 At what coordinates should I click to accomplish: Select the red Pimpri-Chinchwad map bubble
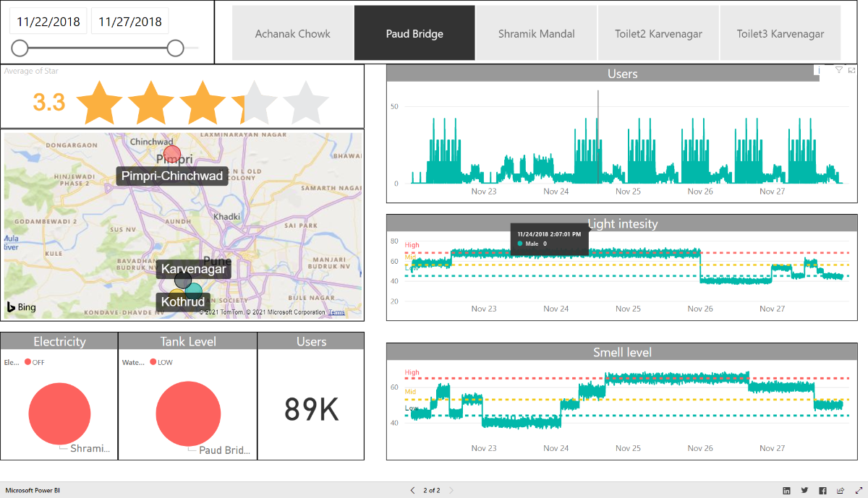[x=172, y=153]
